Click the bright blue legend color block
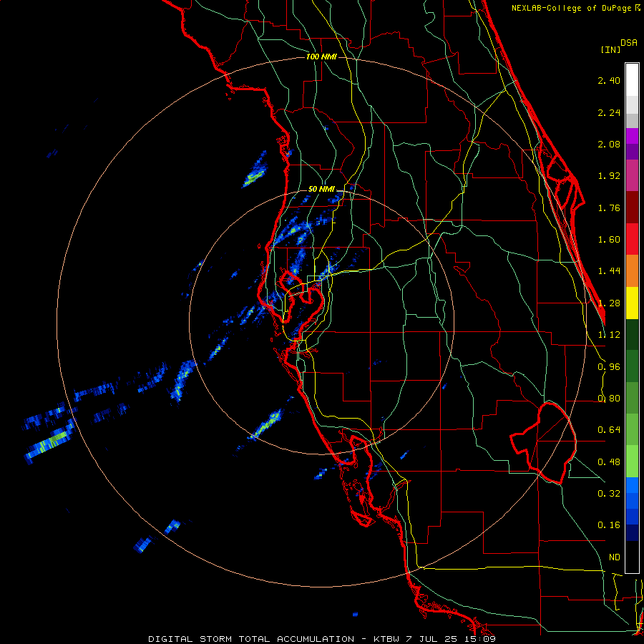Viewport: 644px width, 644px height. (x=632, y=485)
